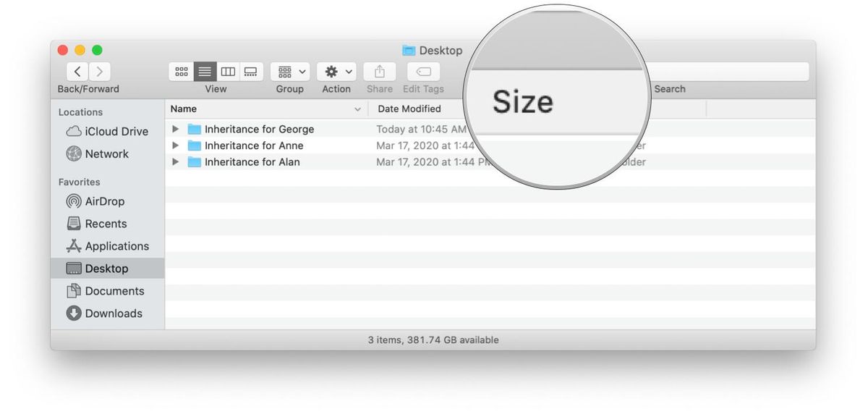The image size is (868, 417).
Task: Switch to gallery view
Action: tap(251, 71)
